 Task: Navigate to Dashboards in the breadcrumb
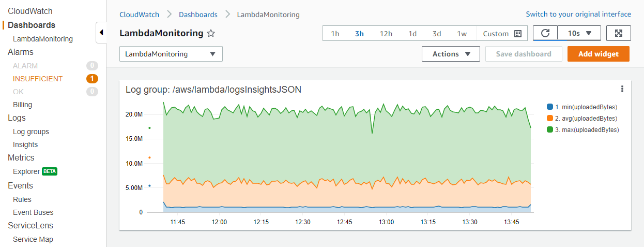198,14
